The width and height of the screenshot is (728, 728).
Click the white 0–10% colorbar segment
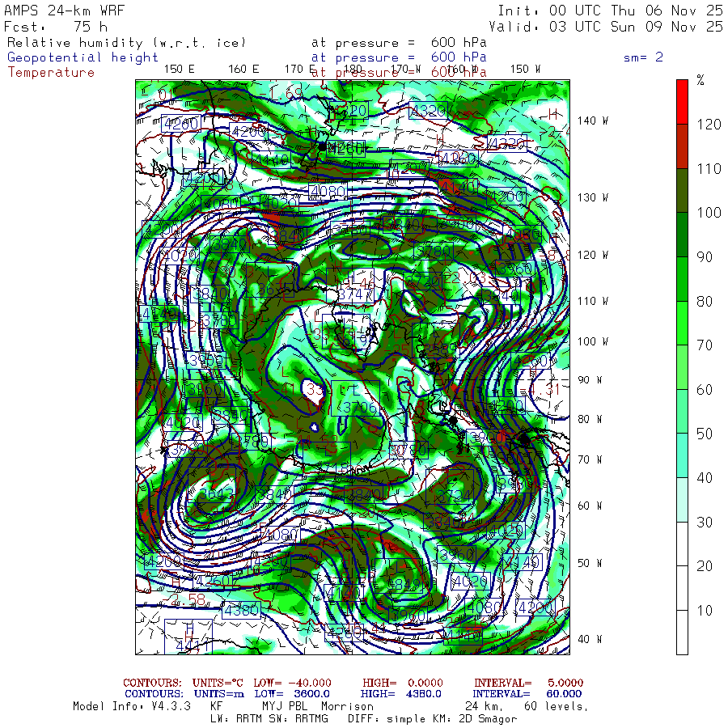point(682,632)
